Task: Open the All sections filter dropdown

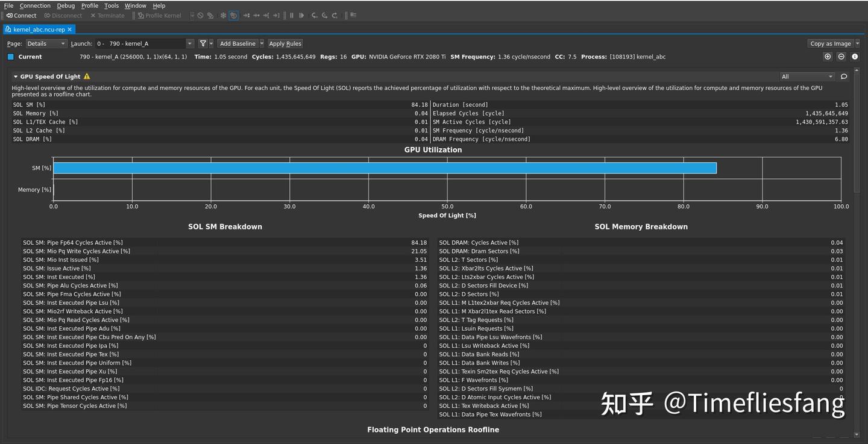Action: (807, 77)
